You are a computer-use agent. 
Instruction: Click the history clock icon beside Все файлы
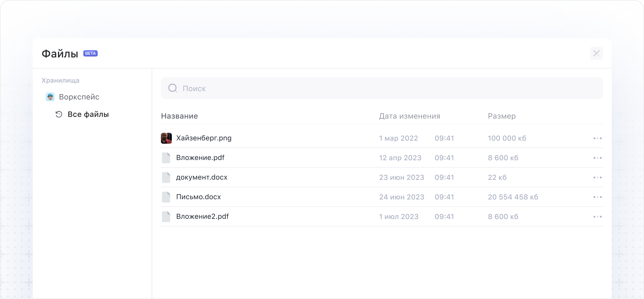coord(59,114)
